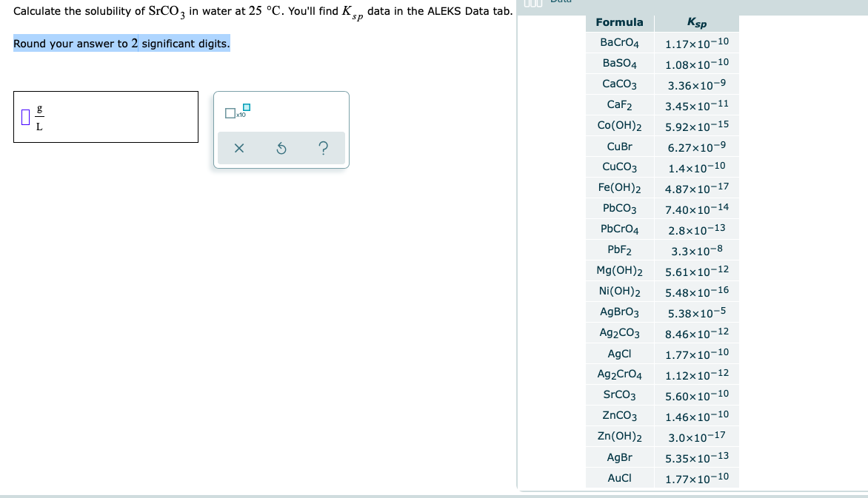The image size is (868, 498).
Task: Open help with the question mark icon
Action: tap(324, 148)
